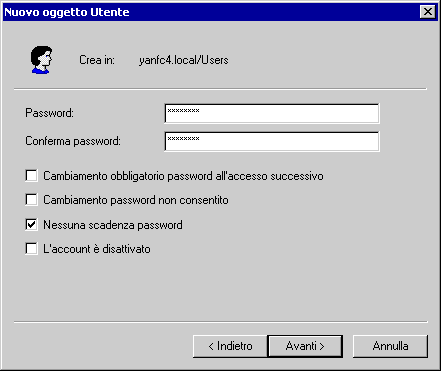Cancel using the Annulla button
The width and height of the screenshot is (441, 371).
click(x=390, y=346)
